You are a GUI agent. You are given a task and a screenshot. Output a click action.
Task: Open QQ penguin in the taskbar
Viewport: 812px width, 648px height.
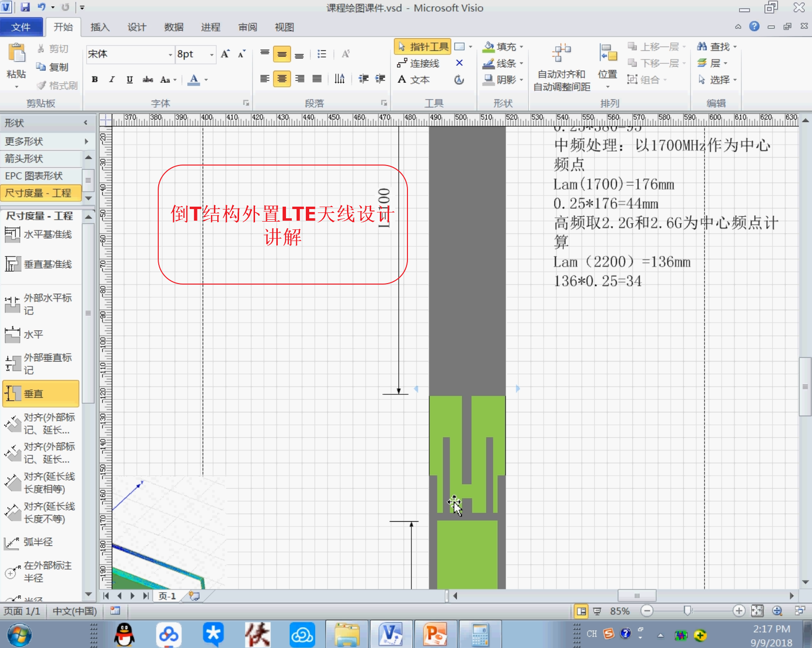coord(124,634)
